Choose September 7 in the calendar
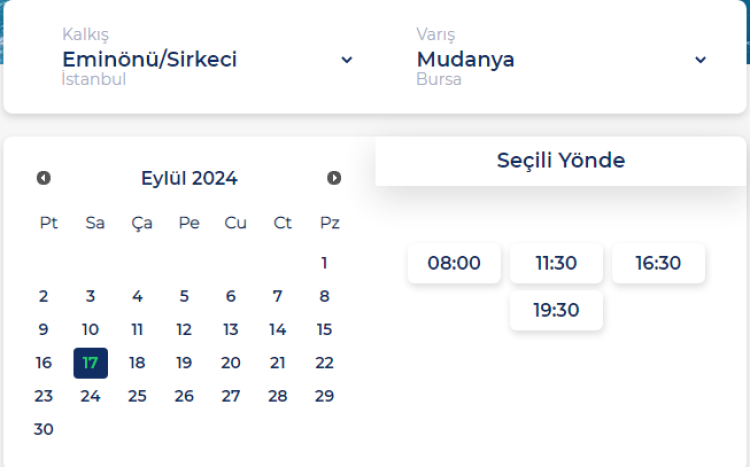 (277, 296)
